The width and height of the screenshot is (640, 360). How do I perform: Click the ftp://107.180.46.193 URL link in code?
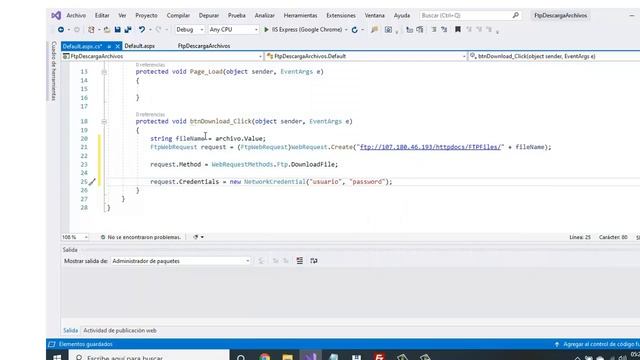pyautogui.click(x=430, y=147)
